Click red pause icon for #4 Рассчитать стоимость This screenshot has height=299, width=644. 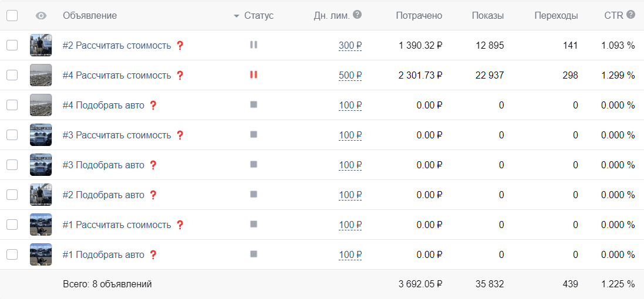[x=254, y=74]
